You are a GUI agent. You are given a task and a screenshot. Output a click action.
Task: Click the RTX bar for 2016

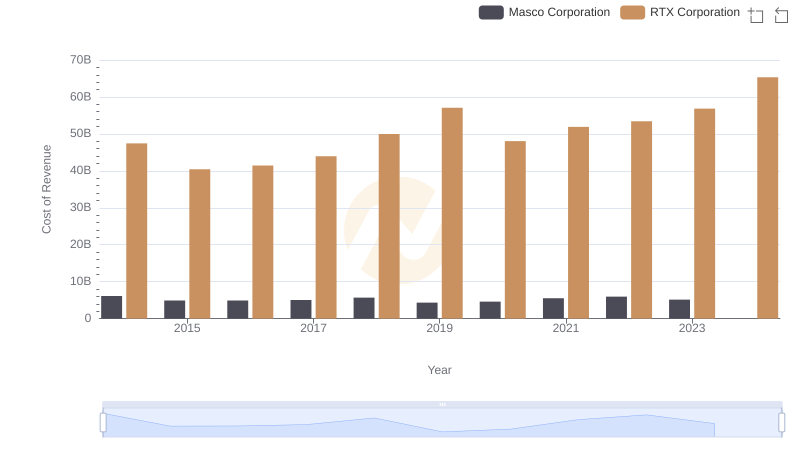point(263,242)
